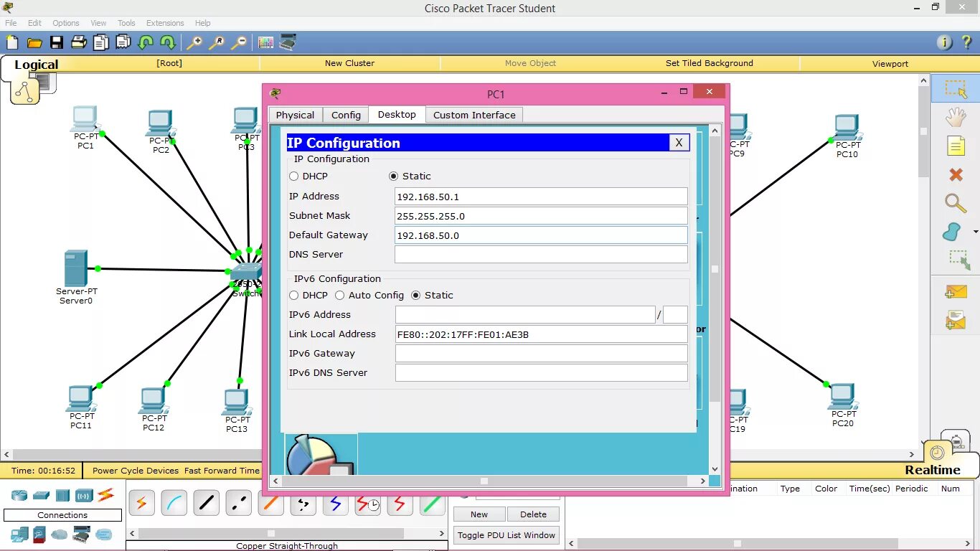The image size is (980, 551).
Task: Click Fast Forward Time
Action: pyautogui.click(x=222, y=471)
